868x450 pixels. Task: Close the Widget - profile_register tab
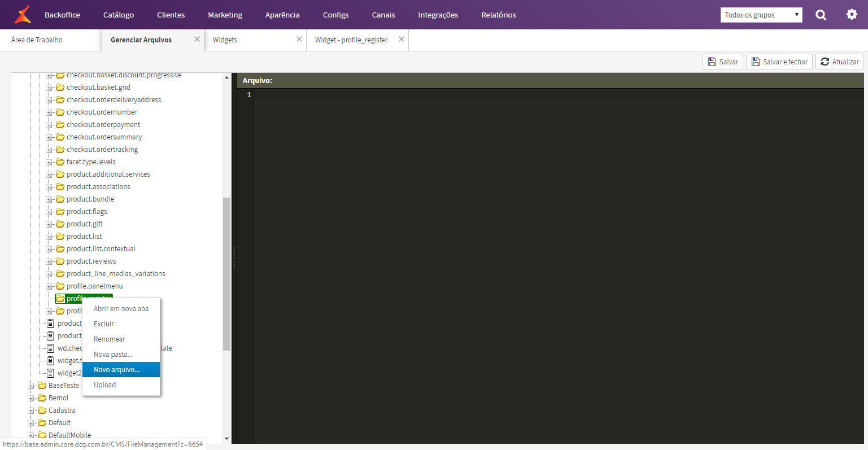[x=402, y=39]
